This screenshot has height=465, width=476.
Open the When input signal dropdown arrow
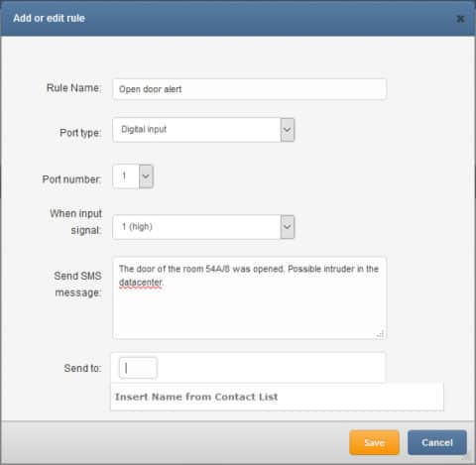point(288,227)
